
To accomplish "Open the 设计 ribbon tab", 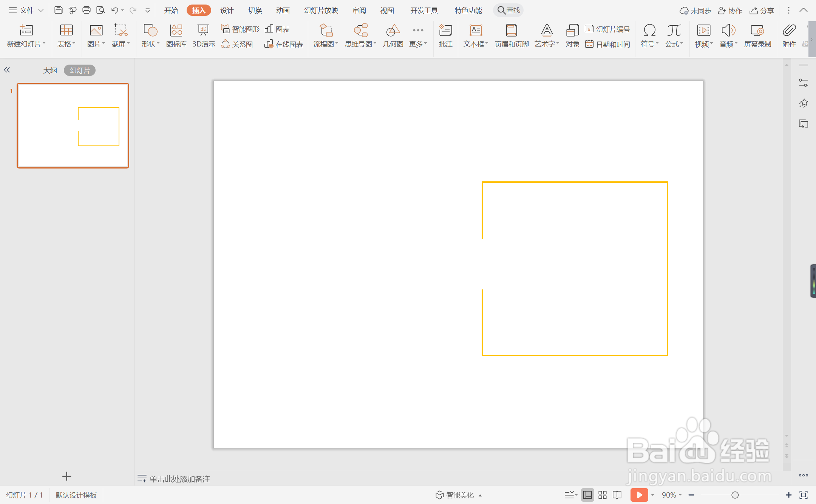I will click(227, 10).
